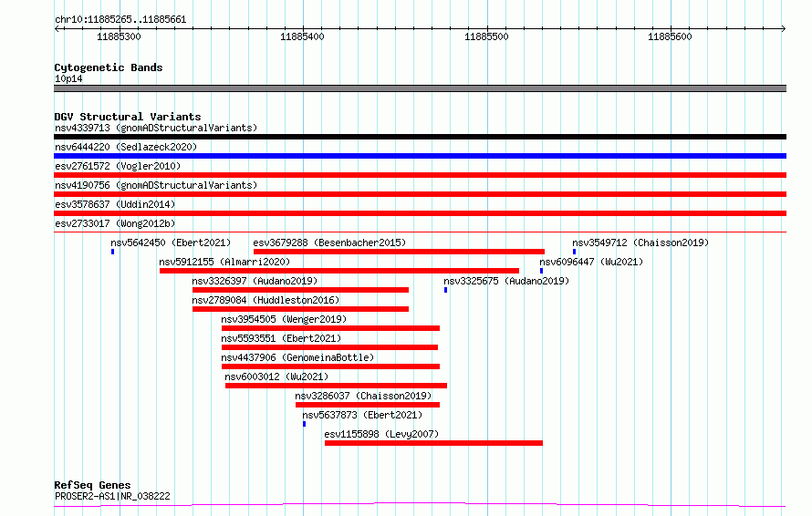
Task: Select the red nsv5912155 variant bar
Action: click(x=339, y=271)
